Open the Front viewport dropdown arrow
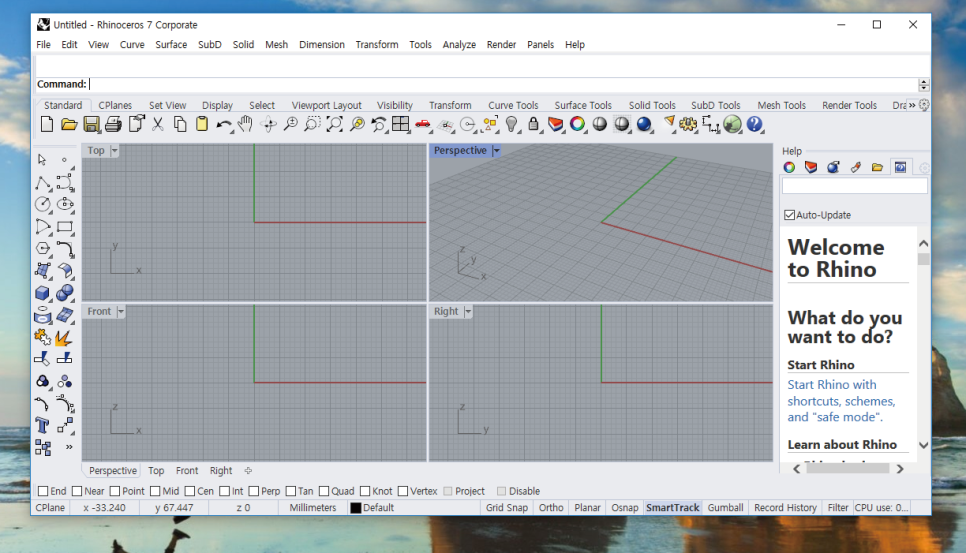The height and width of the screenshot is (553, 966). (x=121, y=312)
